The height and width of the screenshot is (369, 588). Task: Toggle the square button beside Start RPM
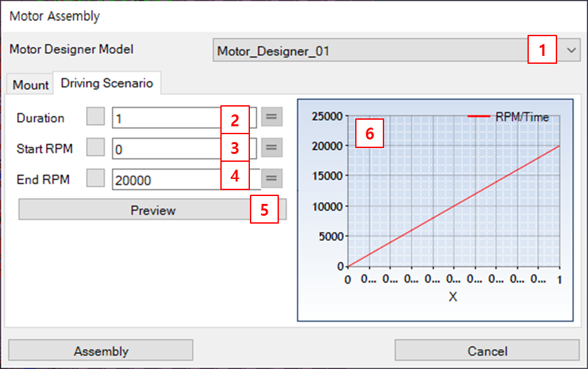click(x=95, y=147)
